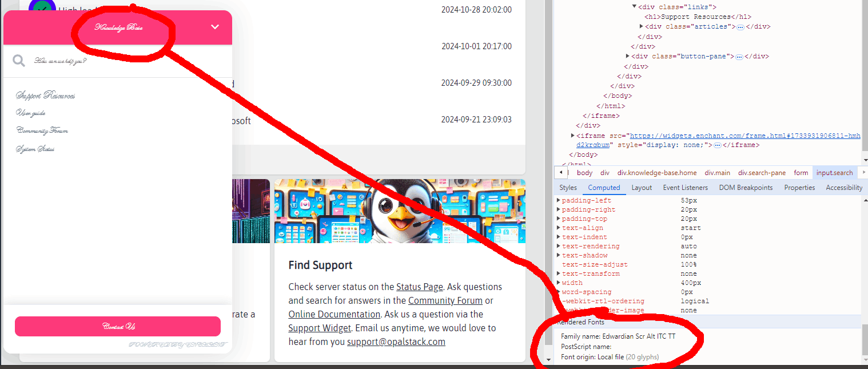Click the Find Support heading
This screenshot has width=868, height=369.
(320, 265)
